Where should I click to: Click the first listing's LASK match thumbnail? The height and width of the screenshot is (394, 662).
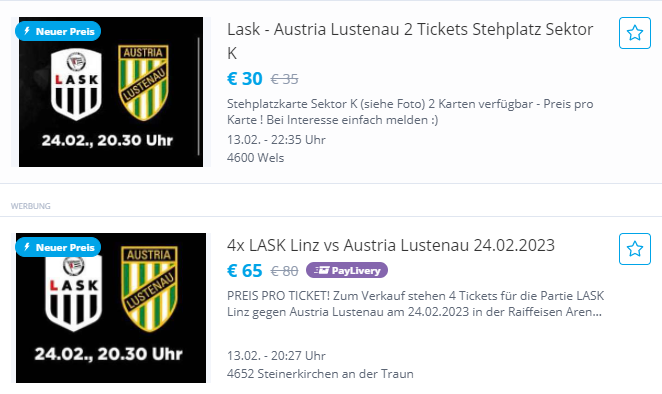(111, 92)
